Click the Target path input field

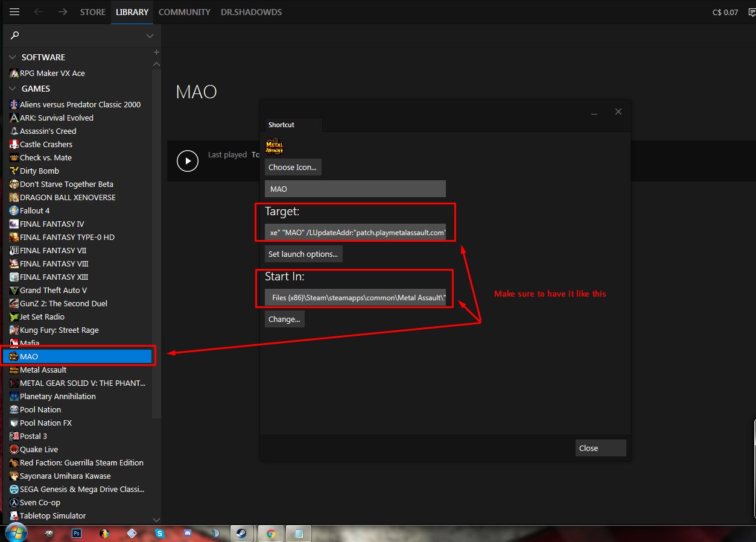[355, 232]
